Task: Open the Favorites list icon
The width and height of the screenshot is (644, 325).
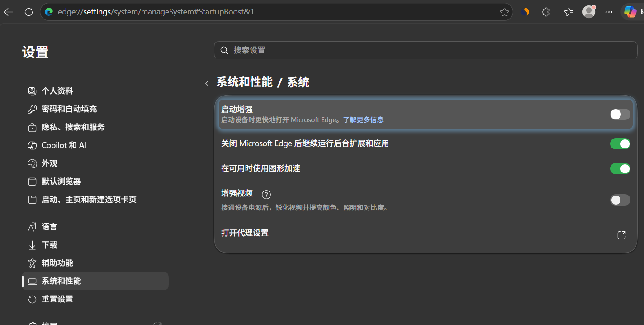Action: tap(568, 12)
